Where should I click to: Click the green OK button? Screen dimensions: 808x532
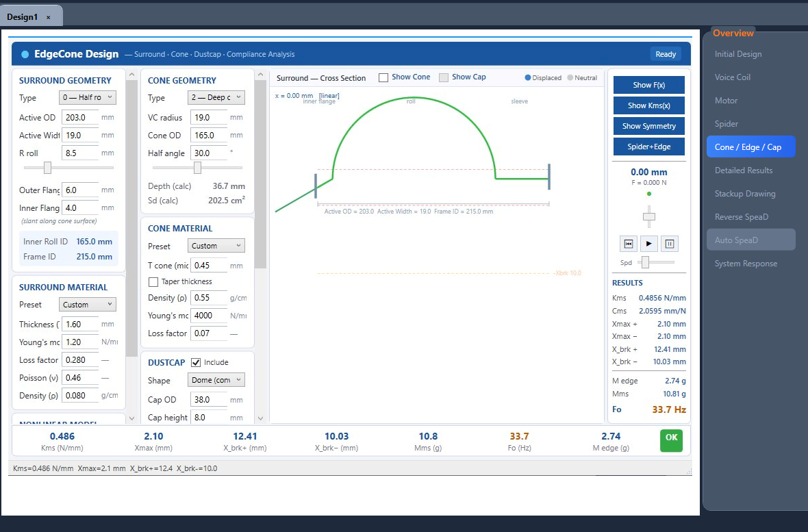[671, 441]
